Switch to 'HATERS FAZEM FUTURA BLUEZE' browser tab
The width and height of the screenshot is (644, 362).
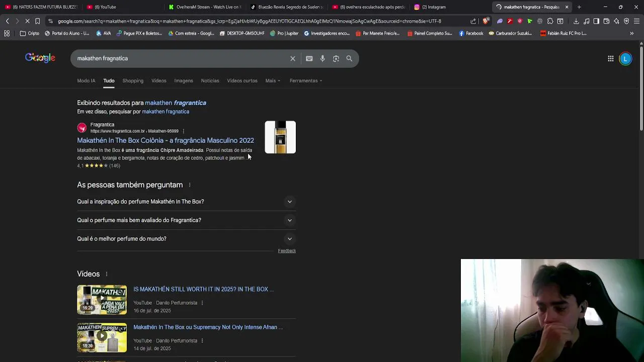point(41,7)
